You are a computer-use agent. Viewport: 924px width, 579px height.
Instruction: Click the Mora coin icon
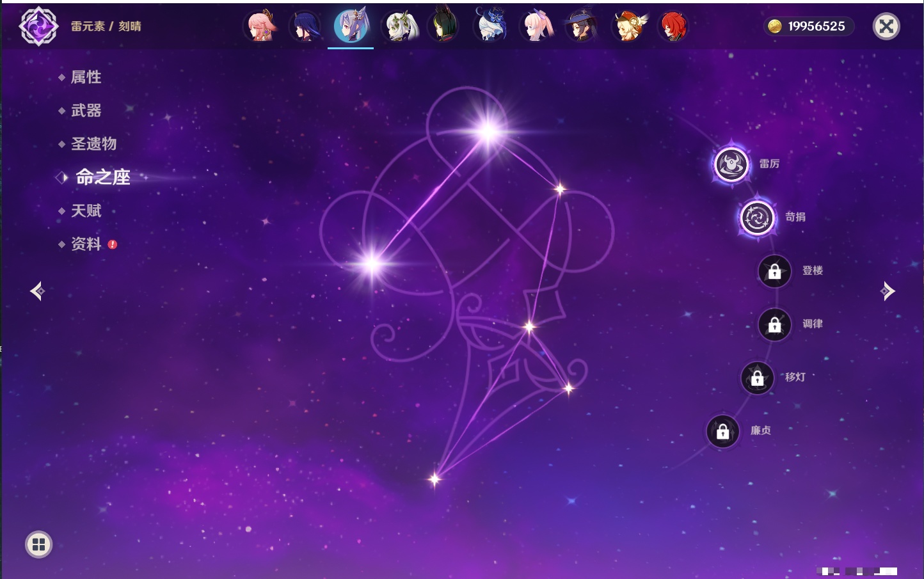775,26
